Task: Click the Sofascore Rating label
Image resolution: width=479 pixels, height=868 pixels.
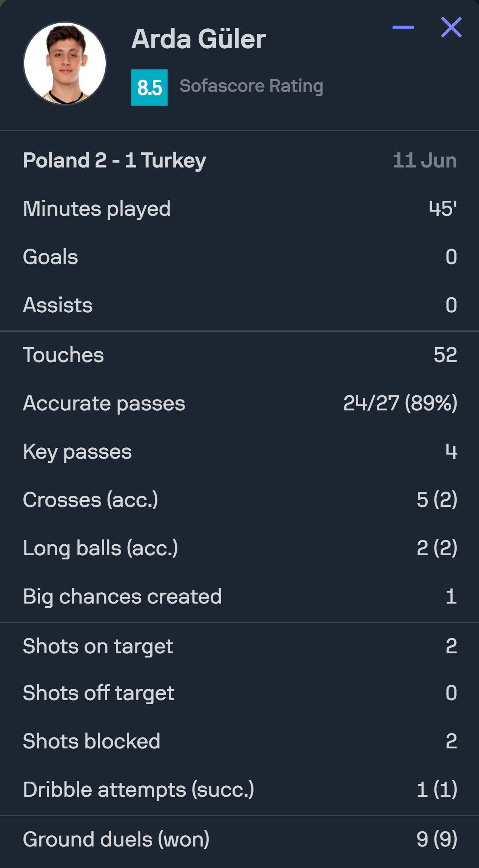Action: pyautogui.click(x=251, y=86)
